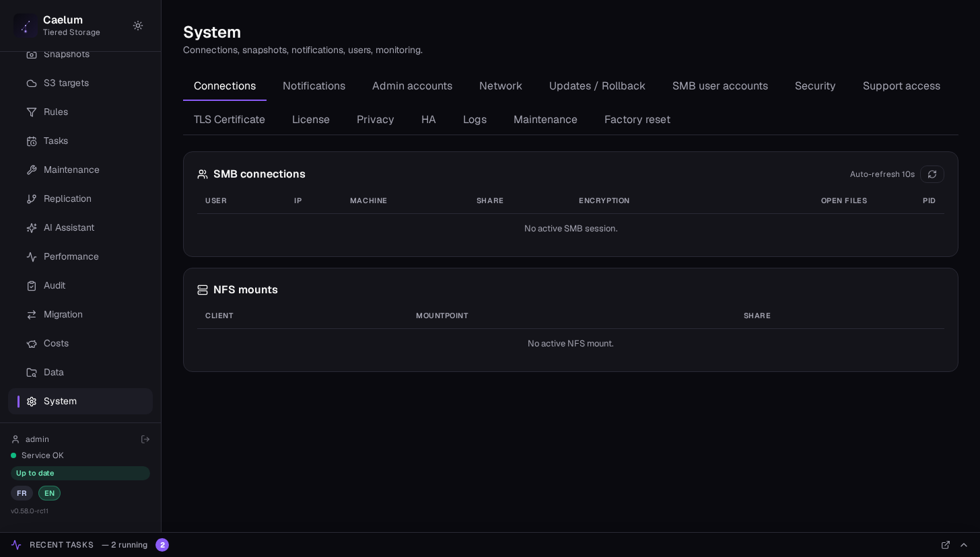Click the running tasks count badge
The image size is (980, 557).
click(162, 545)
